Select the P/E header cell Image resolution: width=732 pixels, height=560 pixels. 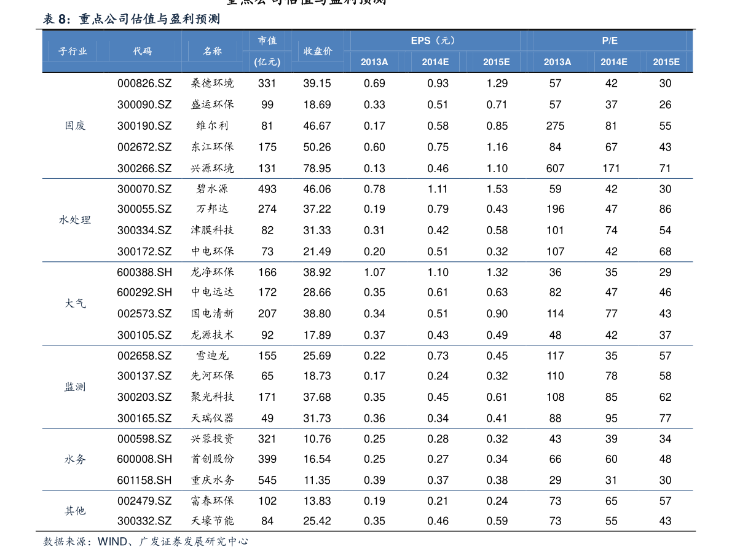click(x=609, y=41)
